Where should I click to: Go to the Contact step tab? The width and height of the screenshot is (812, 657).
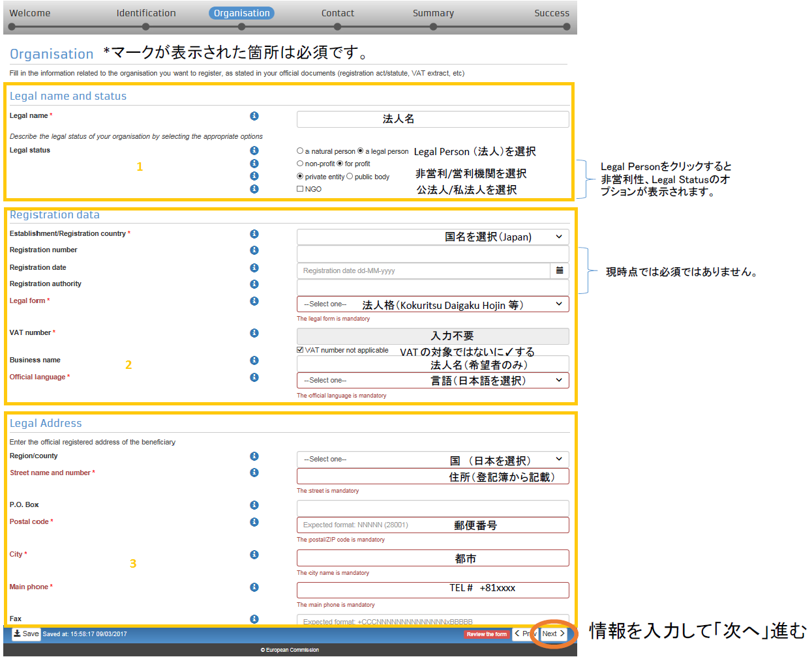pos(337,13)
